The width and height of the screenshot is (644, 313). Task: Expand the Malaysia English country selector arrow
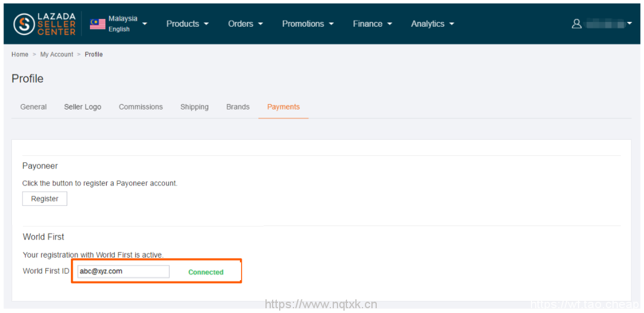145,24
